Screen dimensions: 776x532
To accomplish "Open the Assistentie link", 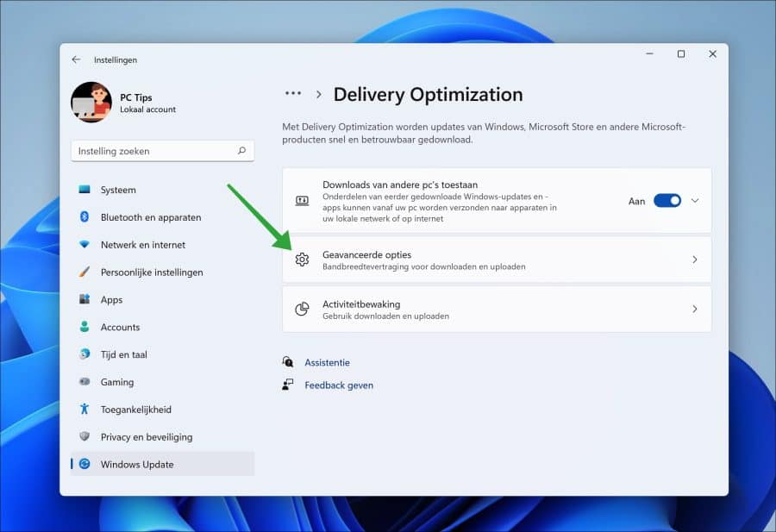I will click(327, 362).
